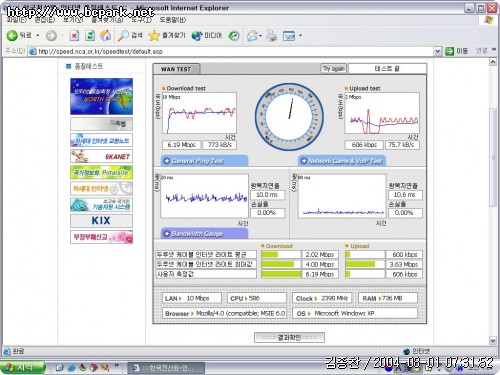This screenshot has width=500, height=375.
Task: Print the page with the printer icon
Action: pos(272,36)
